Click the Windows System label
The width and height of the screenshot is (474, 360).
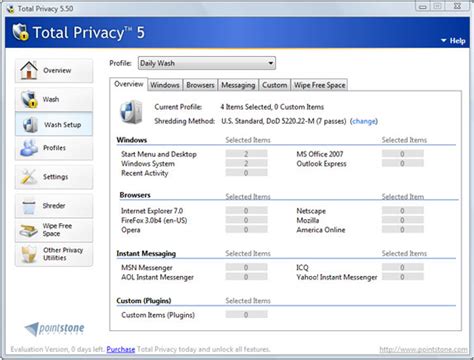148,164
